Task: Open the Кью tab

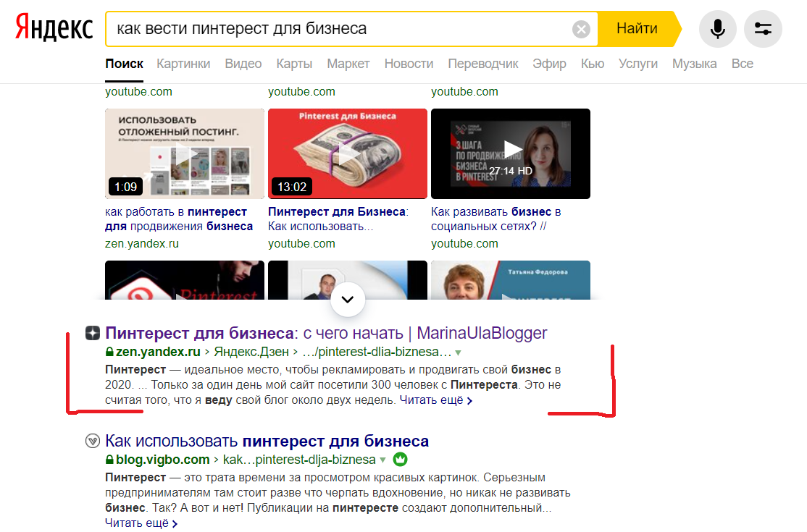Action: 593,64
